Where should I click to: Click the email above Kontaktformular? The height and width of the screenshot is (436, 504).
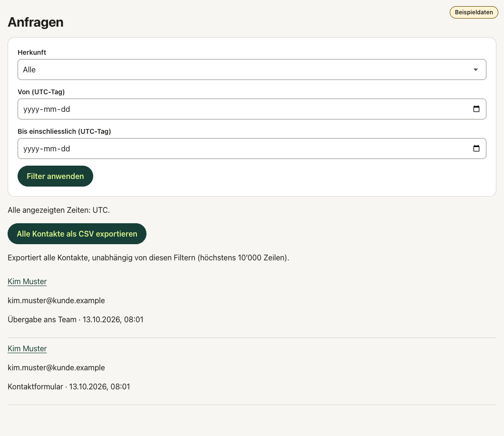click(x=56, y=367)
